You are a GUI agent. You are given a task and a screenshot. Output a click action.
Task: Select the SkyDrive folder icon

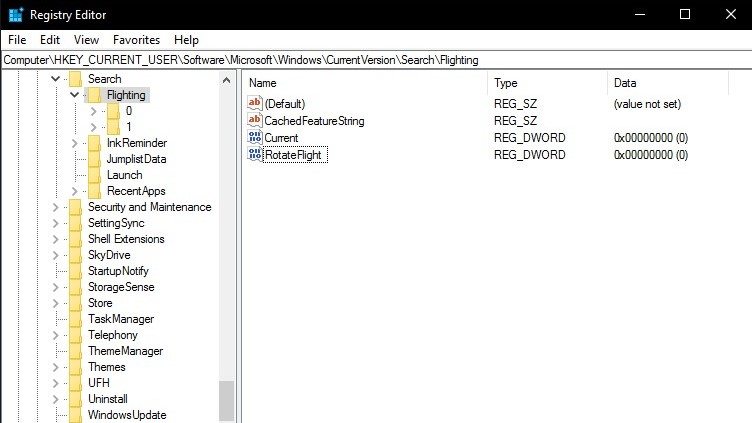click(76, 255)
